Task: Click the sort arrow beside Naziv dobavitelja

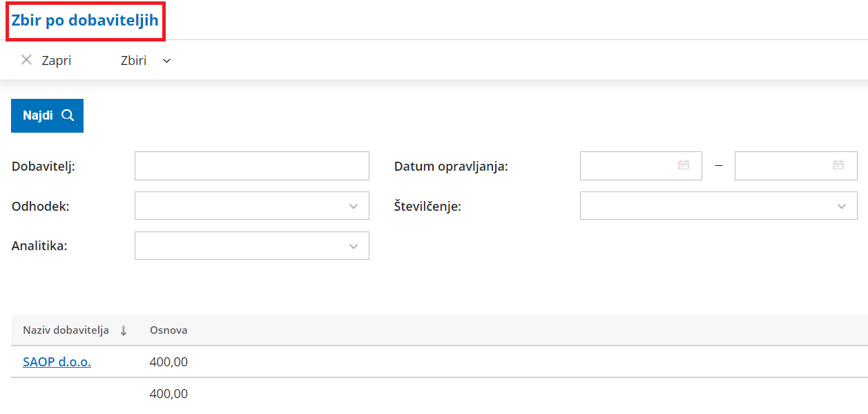Action: pos(124,330)
